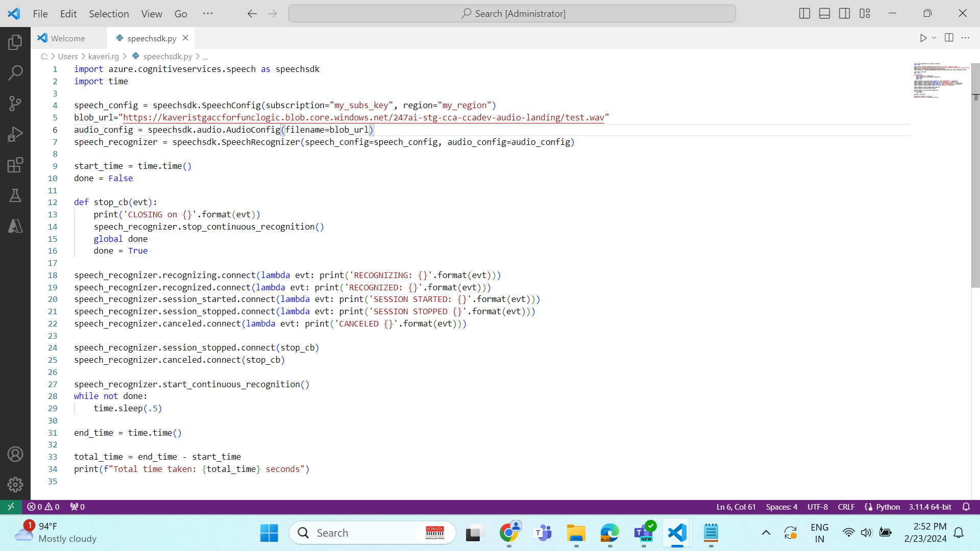The image size is (980, 551).
Task: Select Python interpreter 3.11.4 64-bit
Action: [x=930, y=507]
